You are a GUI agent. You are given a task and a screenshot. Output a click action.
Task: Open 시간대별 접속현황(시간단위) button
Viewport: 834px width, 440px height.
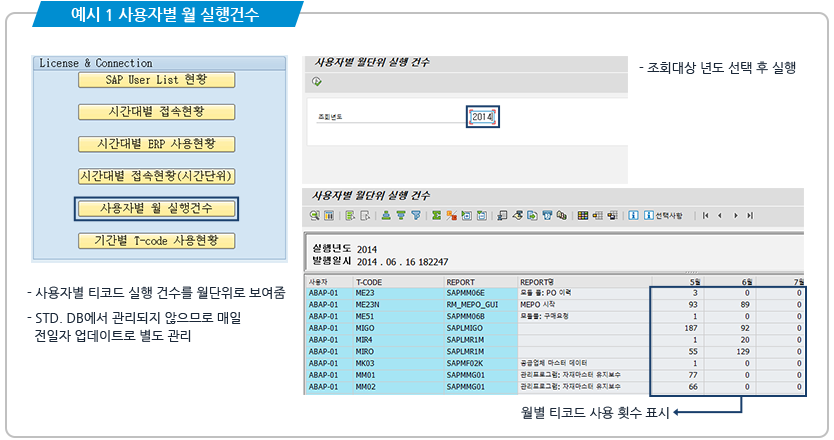point(156,176)
